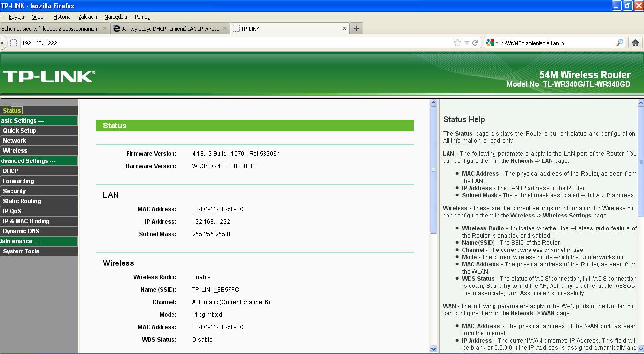This screenshot has height=354, width=644.
Task: Open Wireless settings in sidebar
Action: click(x=15, y=150)
